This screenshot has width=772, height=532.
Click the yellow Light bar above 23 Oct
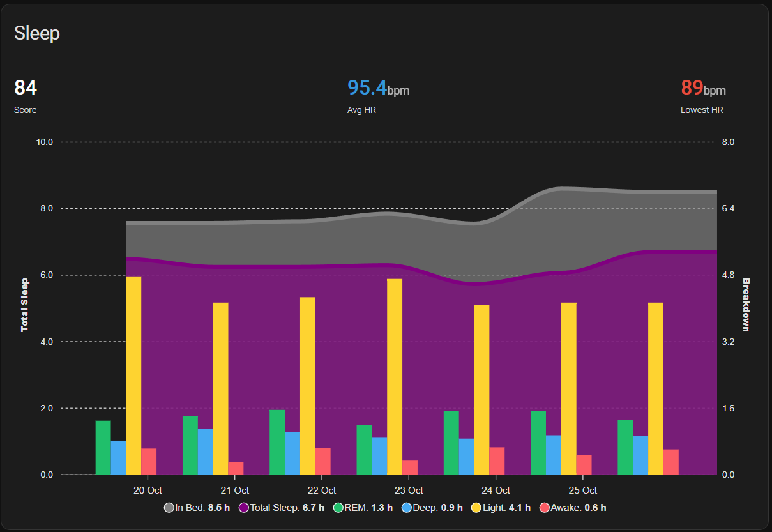[395, 377]
